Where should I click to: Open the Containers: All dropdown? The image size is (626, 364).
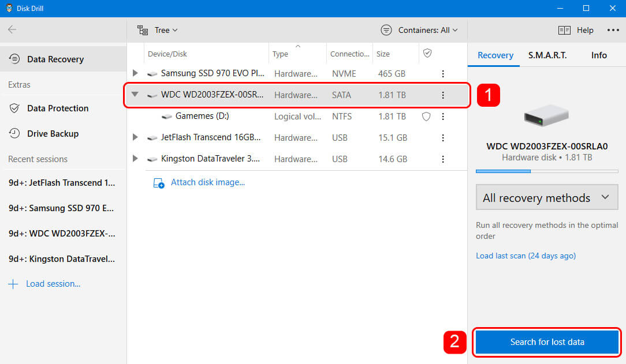tap(419, 30)
